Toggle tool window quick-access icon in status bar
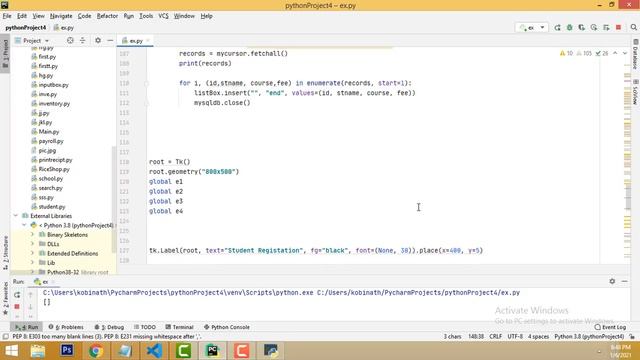The image size is (640, 360). [x=5, y=337]
